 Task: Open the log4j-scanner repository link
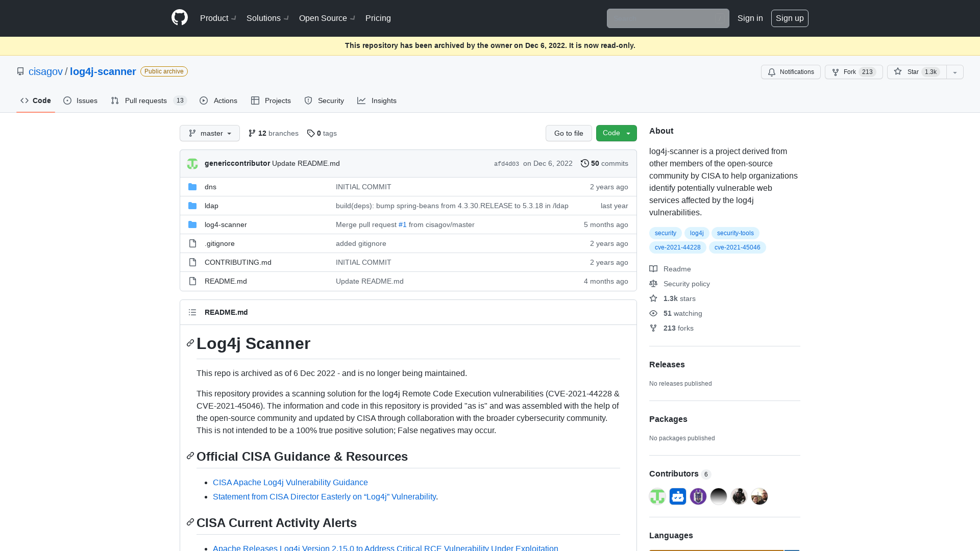(x=103, y=71)
